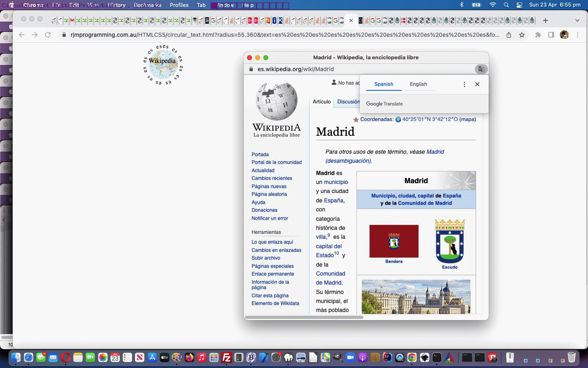The width and height of the screenshot is (588, 368).
Task: Close the Google Translate popup
Action: click(477, 84)
